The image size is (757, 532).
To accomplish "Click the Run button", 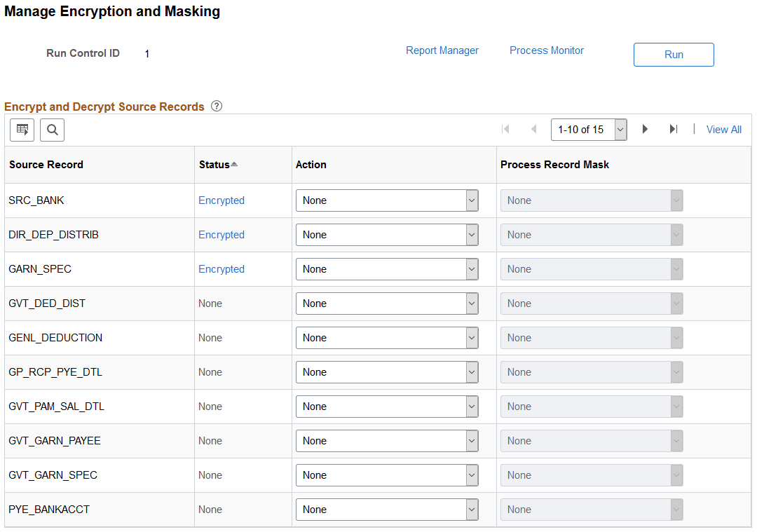I will click(x=673, y=55).
